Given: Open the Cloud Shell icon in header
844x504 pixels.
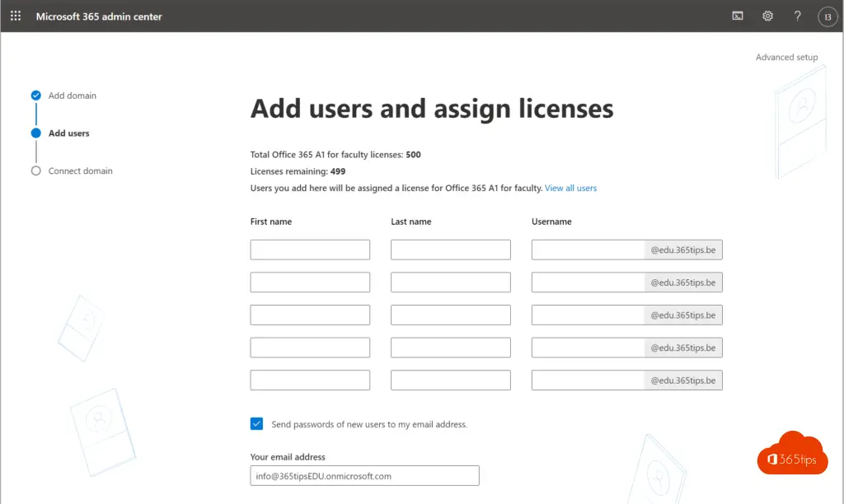Looking at the screenshot, I should click(738, 16).
